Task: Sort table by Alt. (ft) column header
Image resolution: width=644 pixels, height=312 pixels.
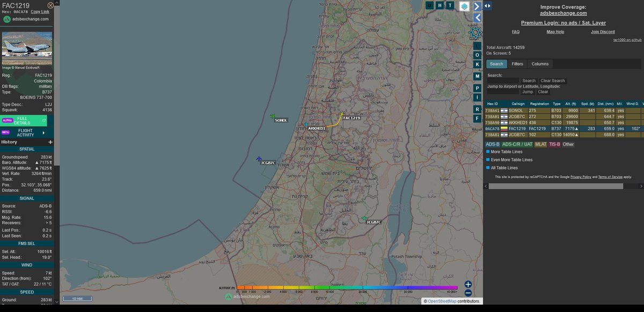Action: tap(570, 103)
